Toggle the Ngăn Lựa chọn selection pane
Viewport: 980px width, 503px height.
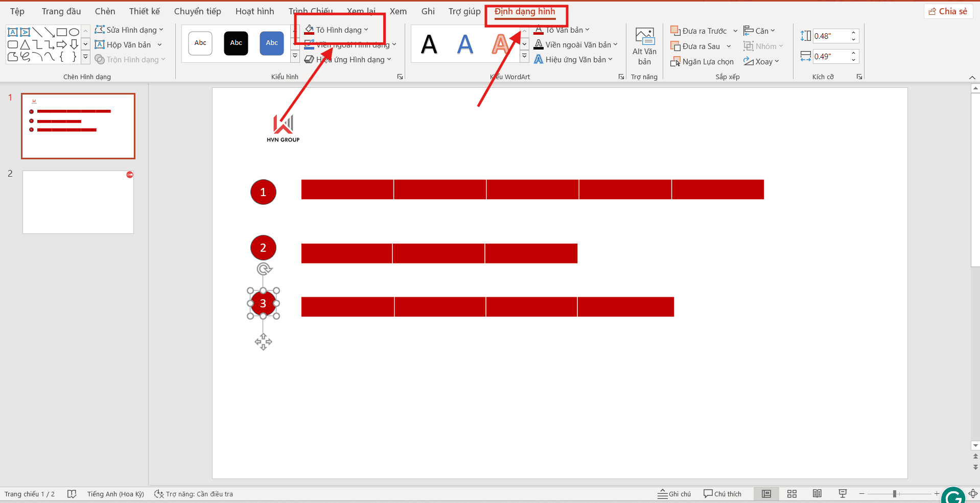point(702,62)
